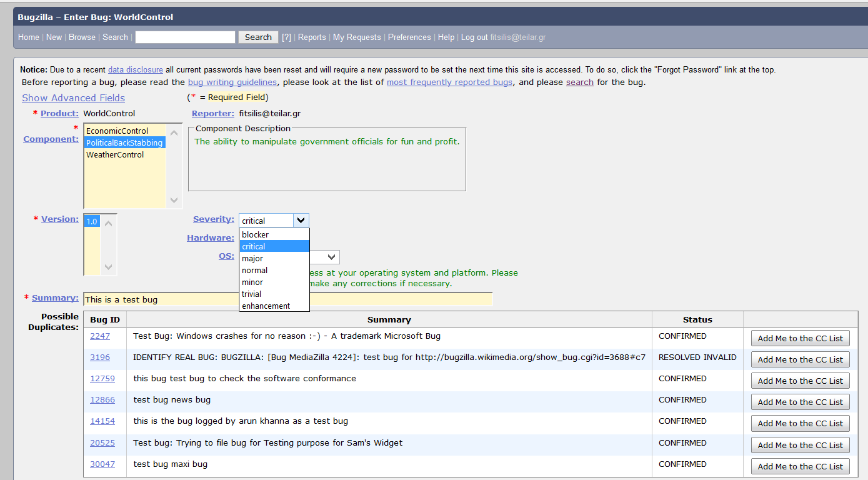The image size is (868, 480).
Task: Open Preferences
Action: pos(409,37)
